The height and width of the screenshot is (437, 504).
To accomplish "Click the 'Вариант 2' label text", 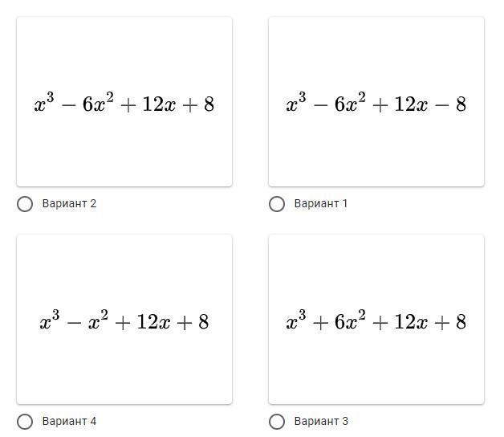I will pos(69,204).
